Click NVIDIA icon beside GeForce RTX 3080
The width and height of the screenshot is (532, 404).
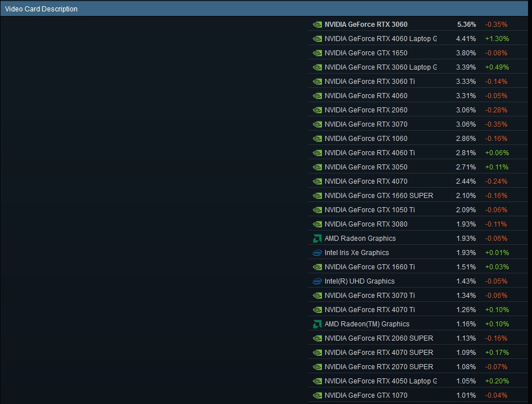(x=317, y=224)
